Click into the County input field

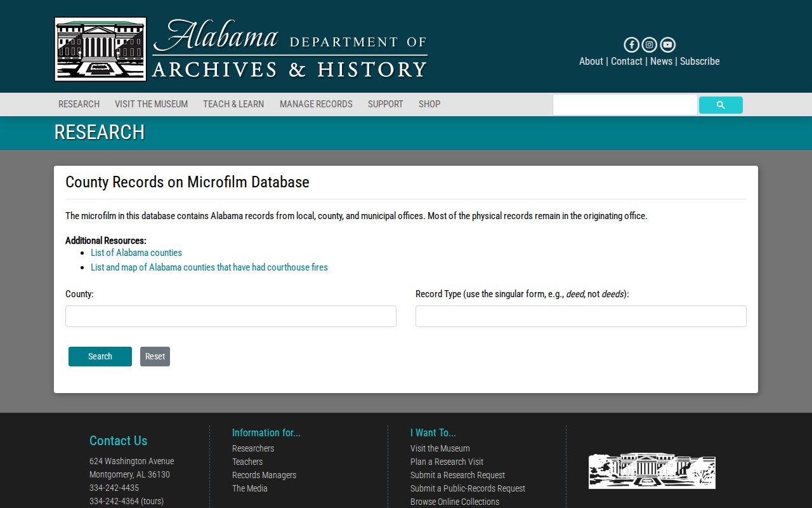tap(231, 316)
